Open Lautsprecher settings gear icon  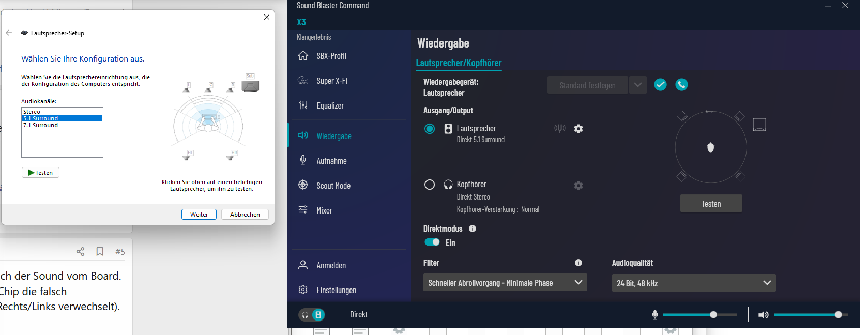578,129
